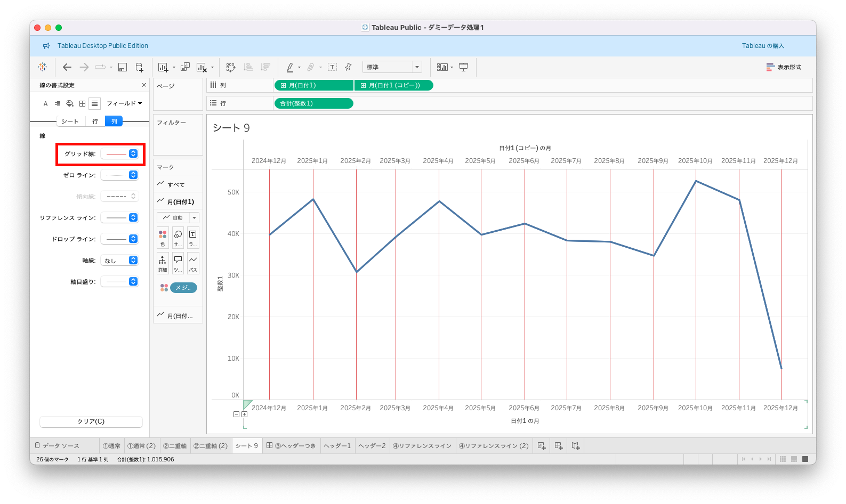
Task: Open the 軸線 dropdown showing なし
Action: coord(120,261)
